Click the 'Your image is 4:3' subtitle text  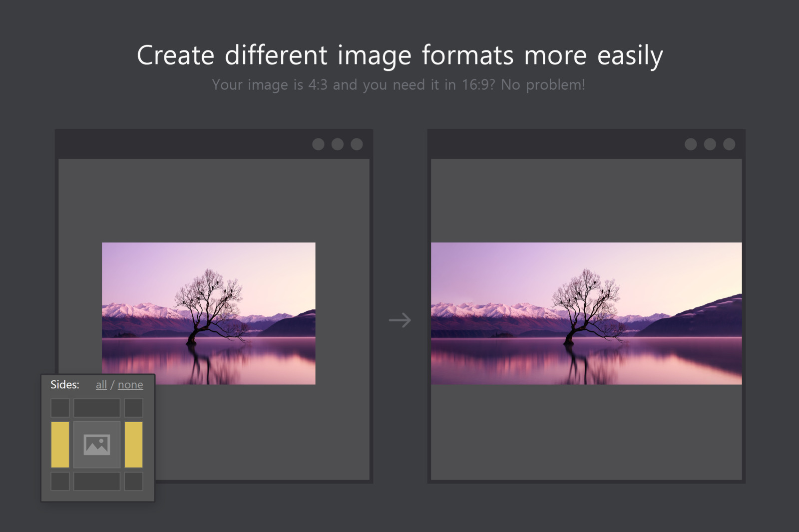pyautogui.click(x=398, y=85)
